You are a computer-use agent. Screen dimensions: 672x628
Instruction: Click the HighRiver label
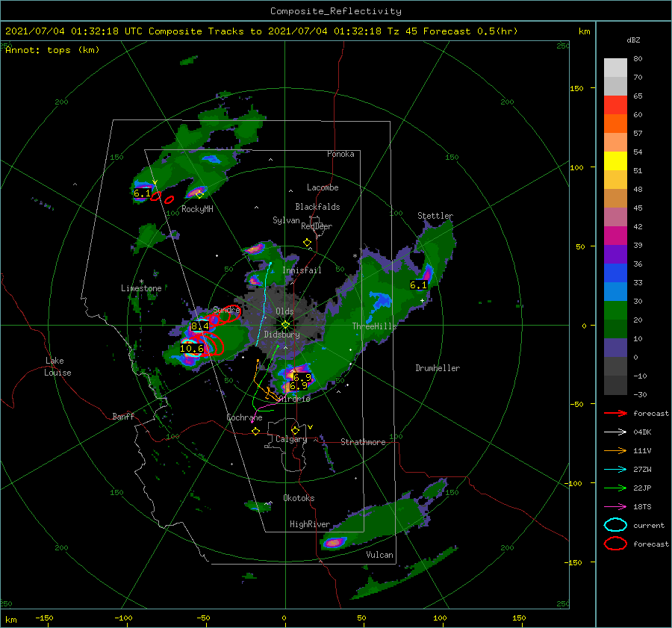310,524
